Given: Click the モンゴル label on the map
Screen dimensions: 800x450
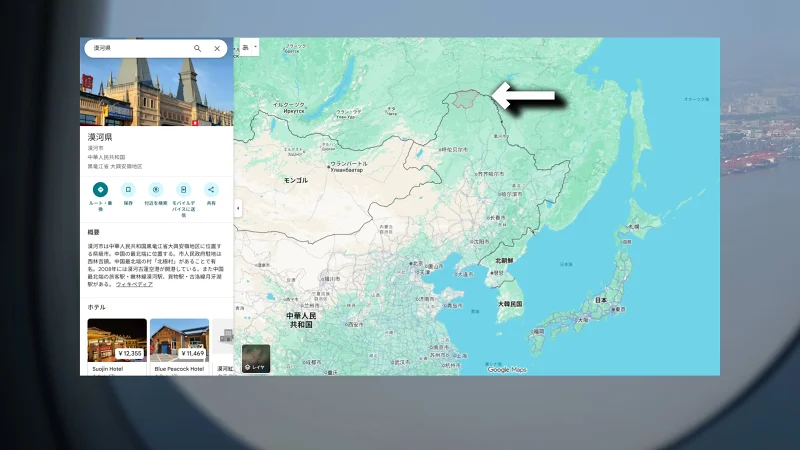Looking at the screenshot, I should [297, 180].
